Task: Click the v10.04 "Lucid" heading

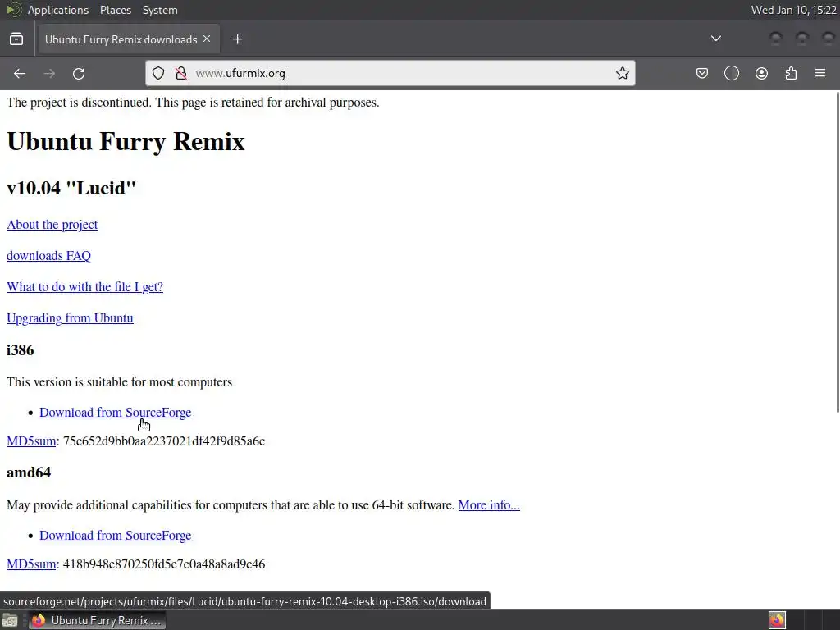Action: (x=71, y=188)
